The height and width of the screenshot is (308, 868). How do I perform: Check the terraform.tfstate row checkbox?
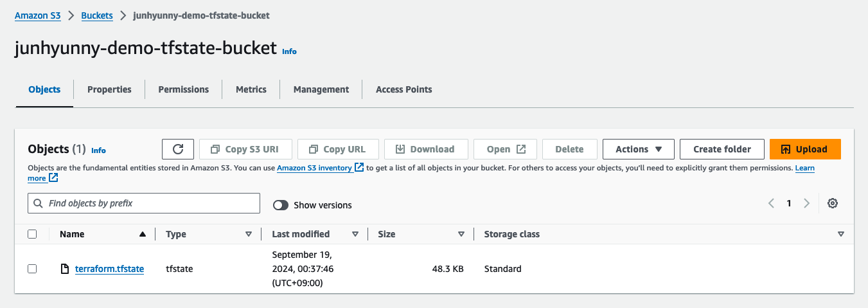(x=32, y=269)
